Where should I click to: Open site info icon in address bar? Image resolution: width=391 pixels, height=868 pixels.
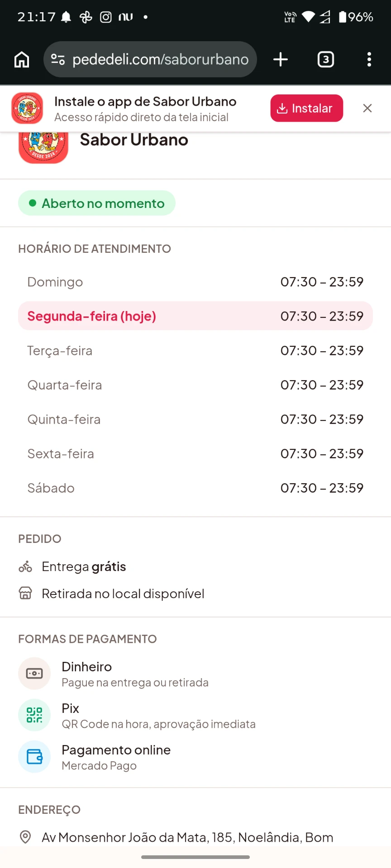pos(58,59)
